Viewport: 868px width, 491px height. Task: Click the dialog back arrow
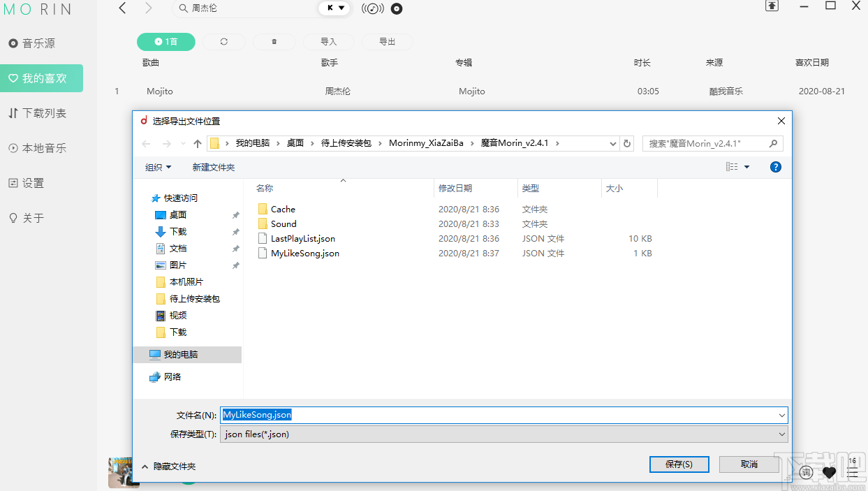(x=146, y=144)
